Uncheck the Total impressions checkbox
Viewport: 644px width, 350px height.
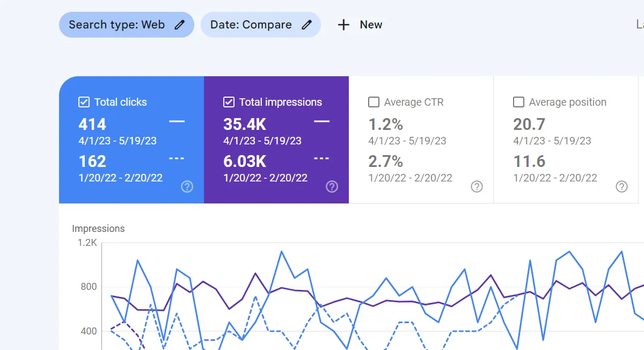[x=229, y=102]
